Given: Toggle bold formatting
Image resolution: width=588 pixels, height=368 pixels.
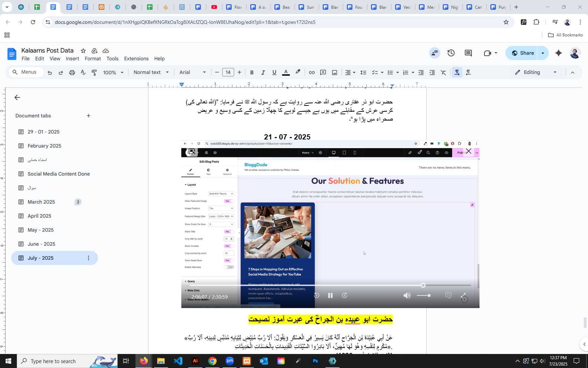Looking at the screenshot, I should pos(252,73).
